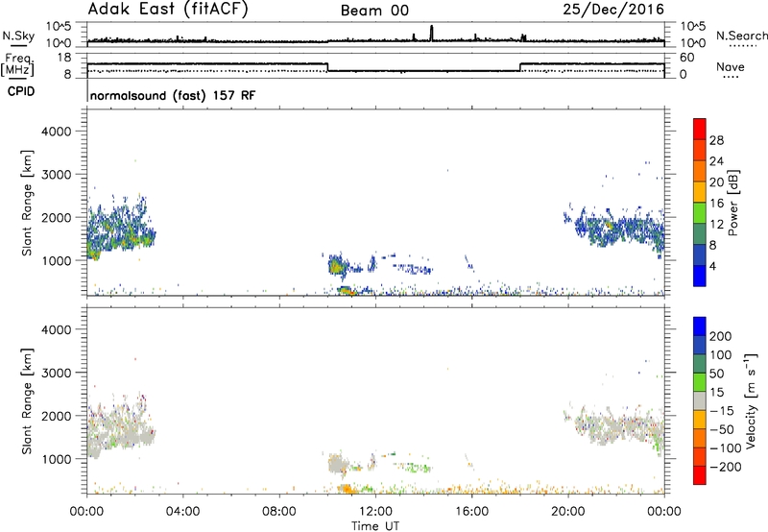Click the 'Power [dB]' colorbar label
The height and width of the screenshot is (532, 768).
click(733, 203)
